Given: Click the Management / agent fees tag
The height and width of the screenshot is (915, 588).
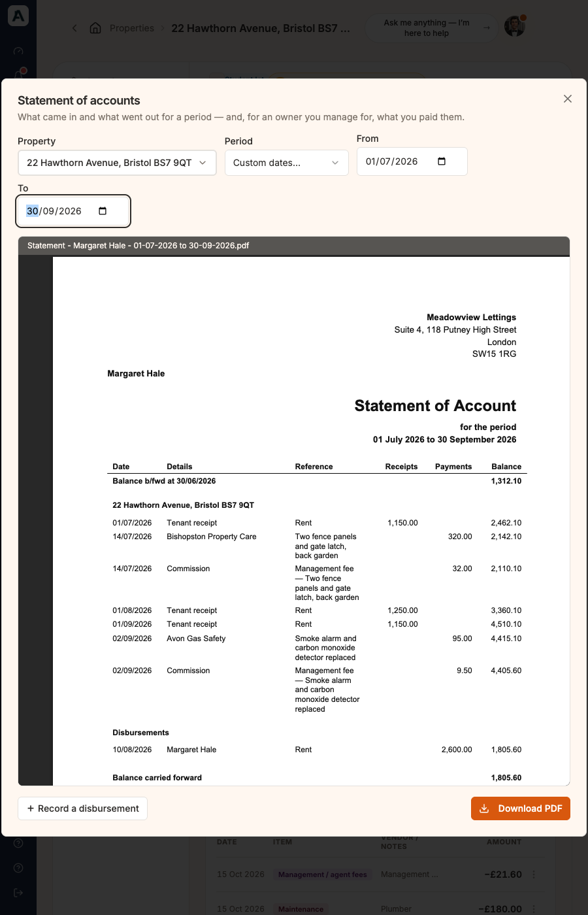Looking at the screenshot, I should [x=323, y=874].
